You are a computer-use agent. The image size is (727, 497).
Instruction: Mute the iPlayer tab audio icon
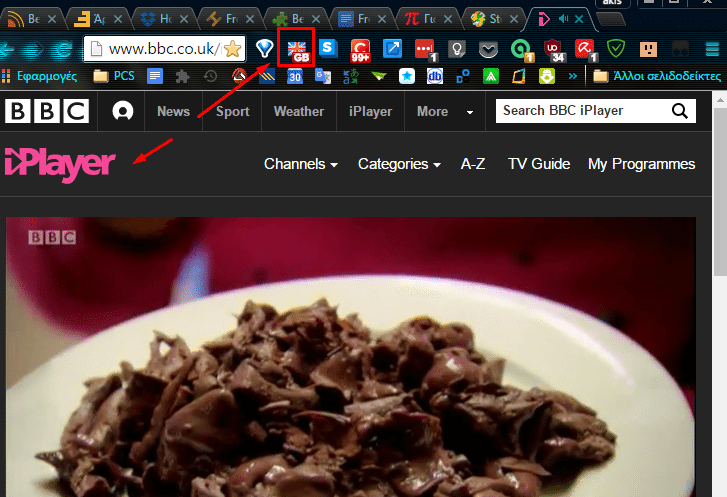(563, 19)
